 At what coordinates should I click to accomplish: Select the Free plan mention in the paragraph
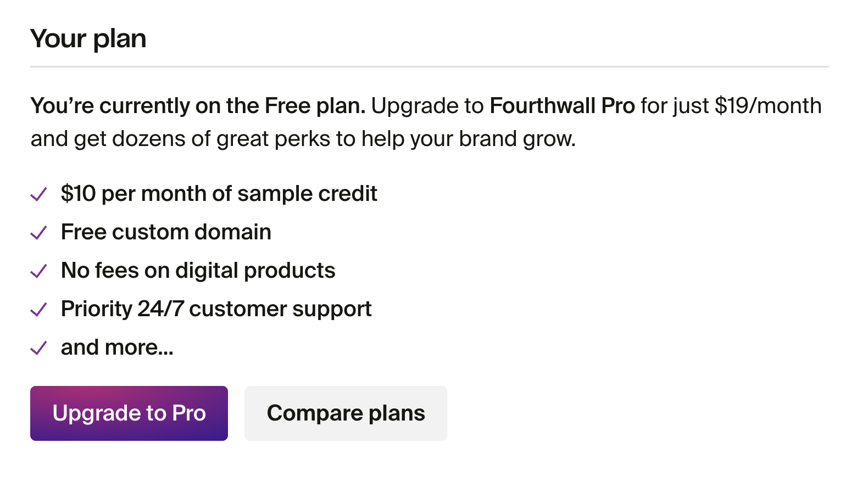pyautogui.click(x=311, y=105)
